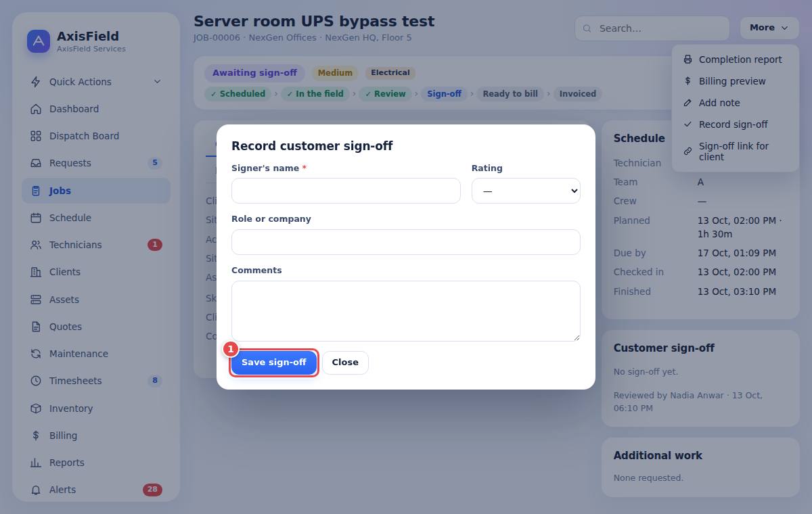Click the Assets server icon

36,300
